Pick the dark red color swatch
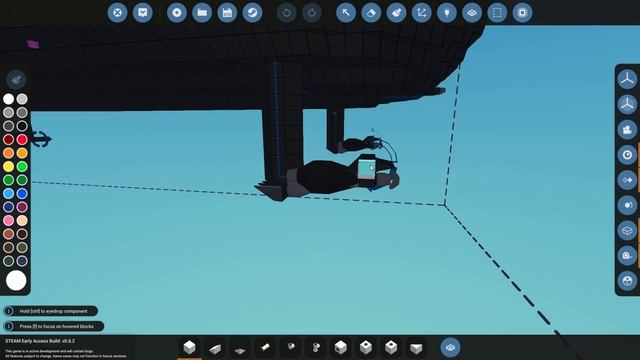The height and width of the screenshot is (360, 640). tap(9, 139)
